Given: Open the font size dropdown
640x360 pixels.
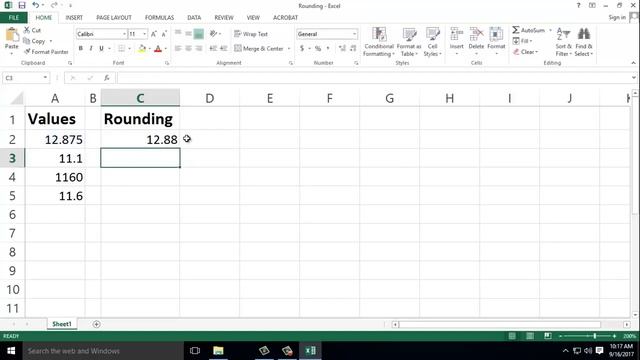Looking at the screenshot, I should point(144,34).
